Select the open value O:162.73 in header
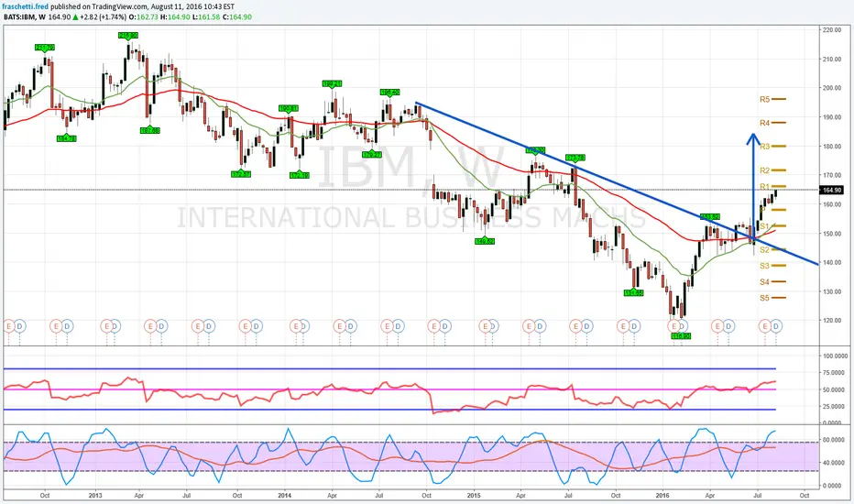Viewport: 854px width, 504px height. 144,16
